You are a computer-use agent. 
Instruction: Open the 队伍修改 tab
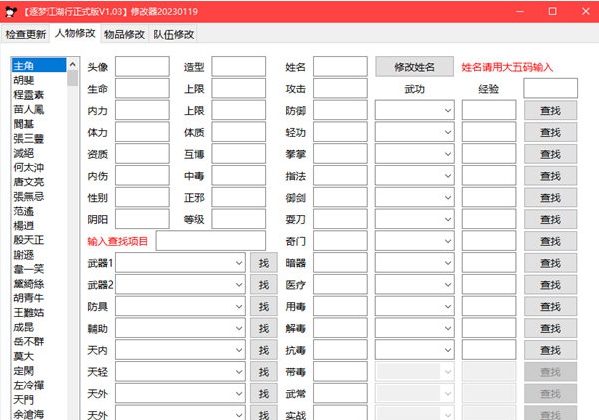coord(173,34)
